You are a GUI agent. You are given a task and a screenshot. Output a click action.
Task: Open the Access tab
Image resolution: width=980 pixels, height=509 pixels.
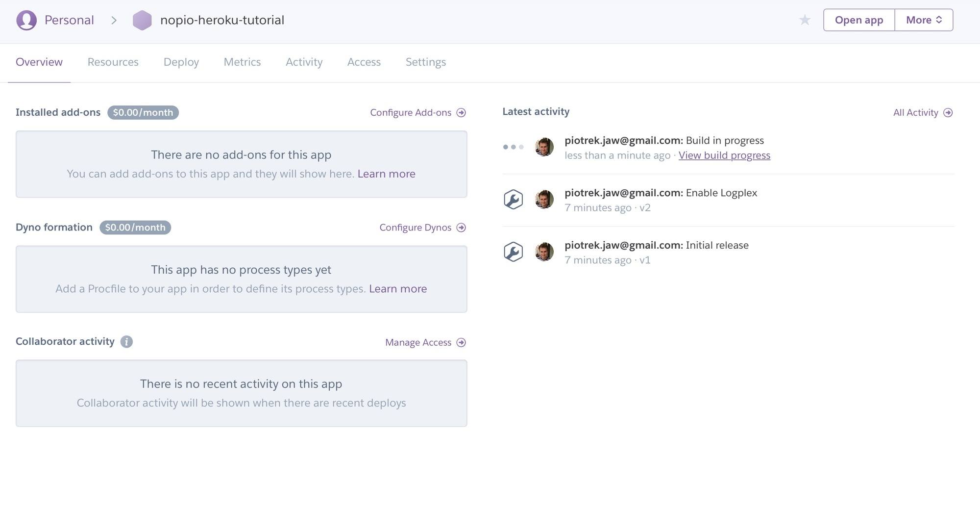point(364,62)
